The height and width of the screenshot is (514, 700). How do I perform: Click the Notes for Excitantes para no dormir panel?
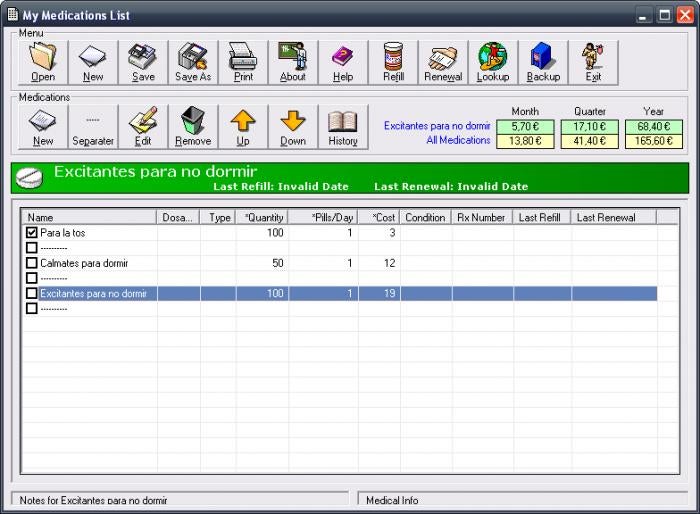(179, 500)
